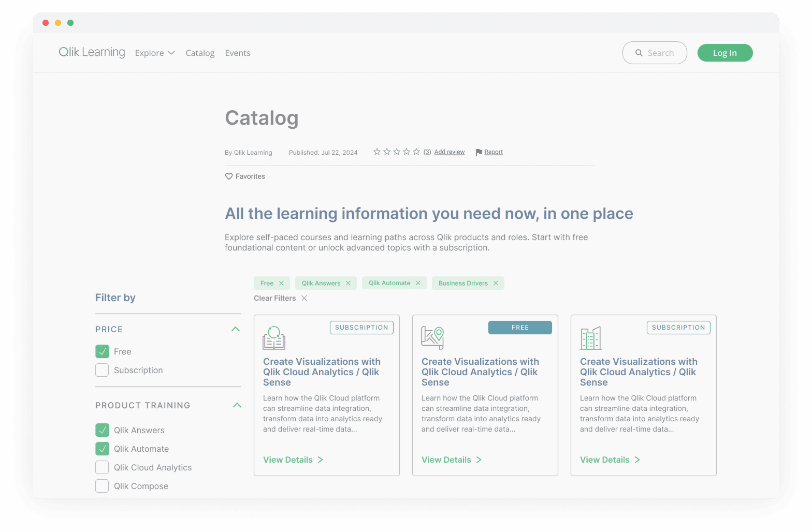Click the building icon on third course card
This screenshot has height=532, width=812.
(x=591, y=338)
